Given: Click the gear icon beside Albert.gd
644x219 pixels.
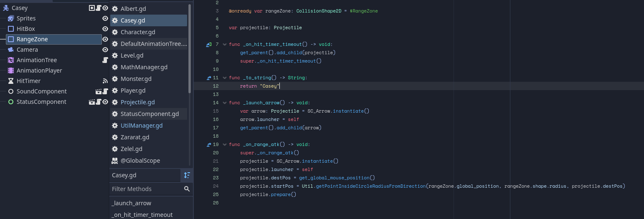Looking at the screenshot, I should click(114, 9).
